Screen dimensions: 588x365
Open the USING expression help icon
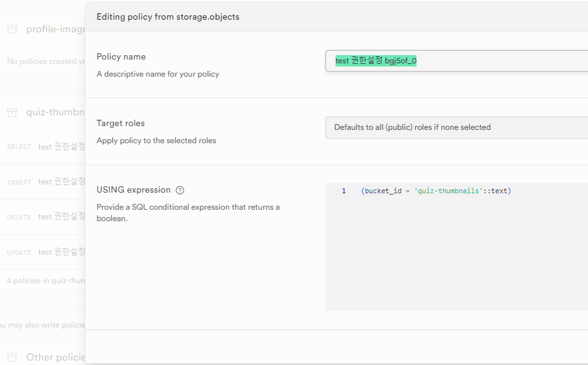(x=180, y=190)
